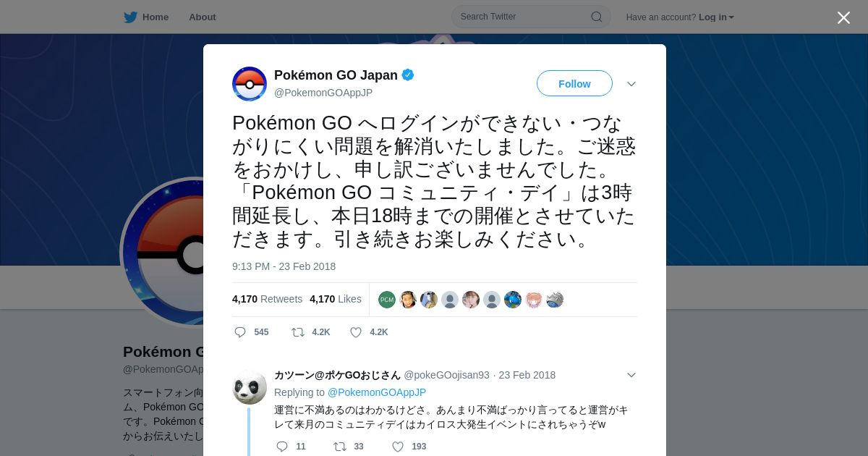This screenshot has height=456, width=868.
Task: Retweet the main tweet with 4.2K retweets
Action: [x=298, y=332]
